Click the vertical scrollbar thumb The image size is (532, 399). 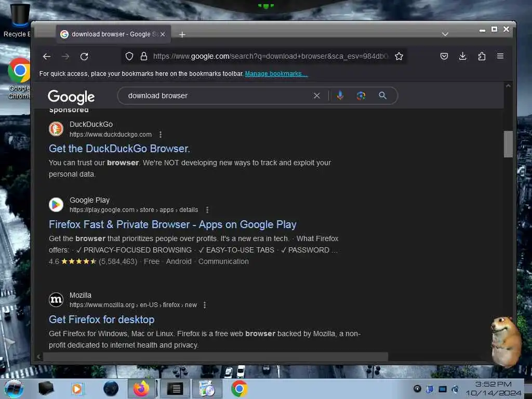pyautogui.click(x=508, y=144)
